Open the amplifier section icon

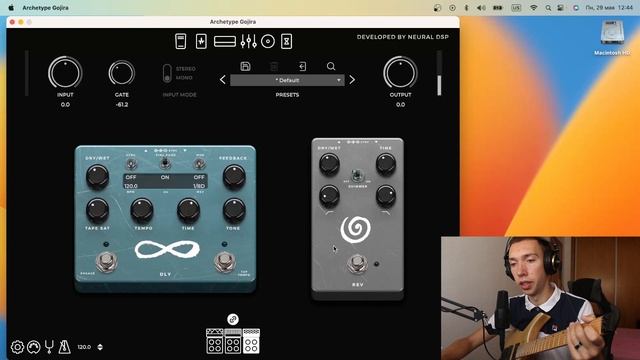click(225, 41)
